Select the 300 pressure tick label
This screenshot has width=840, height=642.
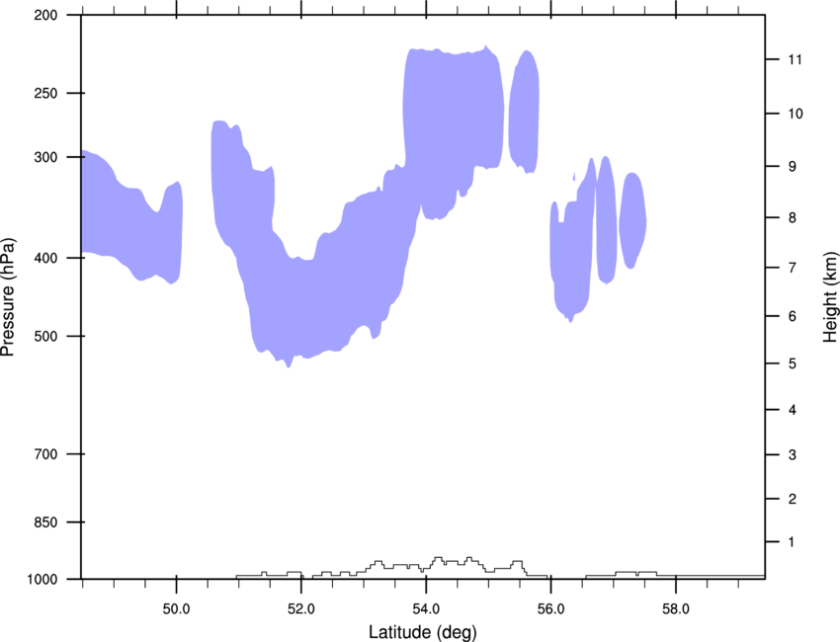[x=45, y=157]
